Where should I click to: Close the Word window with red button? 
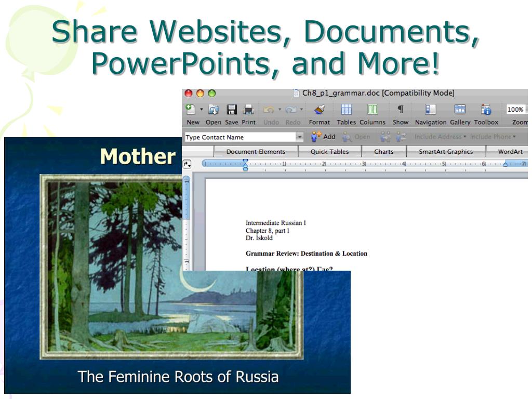point(188,94)
